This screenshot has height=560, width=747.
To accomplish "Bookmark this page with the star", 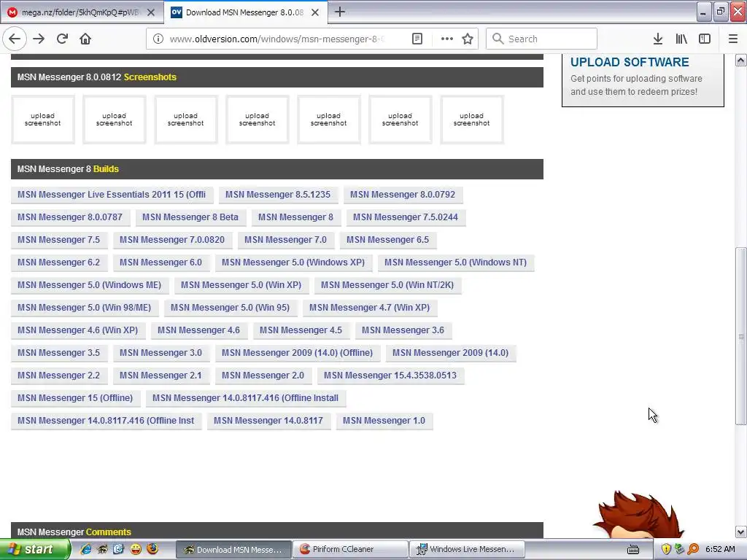I will 468,39.
